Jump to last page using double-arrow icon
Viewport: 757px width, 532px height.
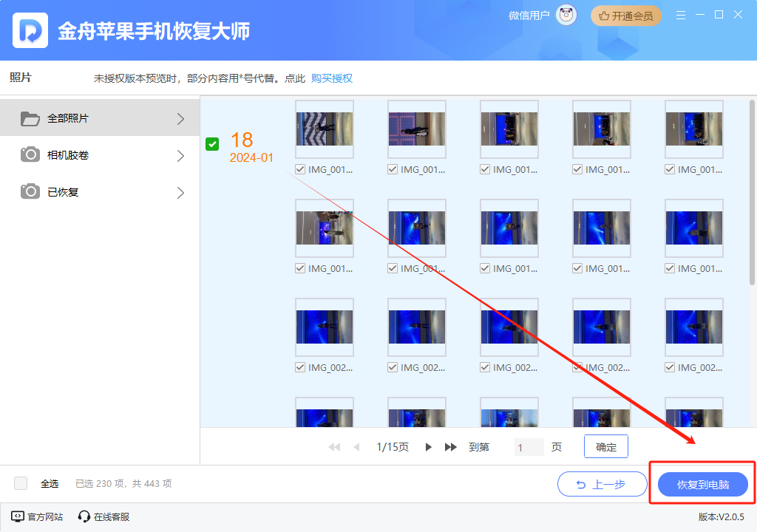tap(451, 446)
